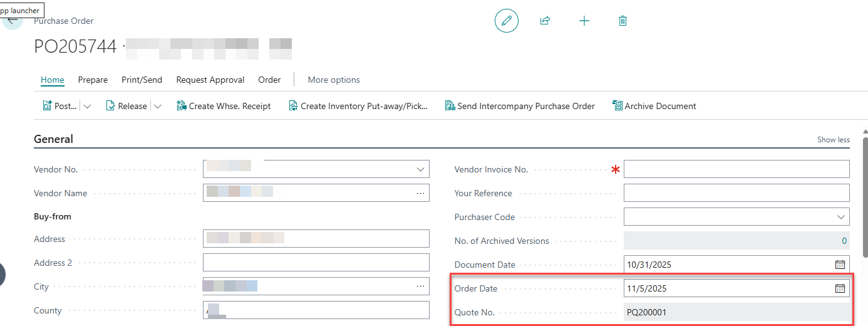The image size is (868, 326).
Task: Open the Request Approval tab
Action: tap(210, 80)
